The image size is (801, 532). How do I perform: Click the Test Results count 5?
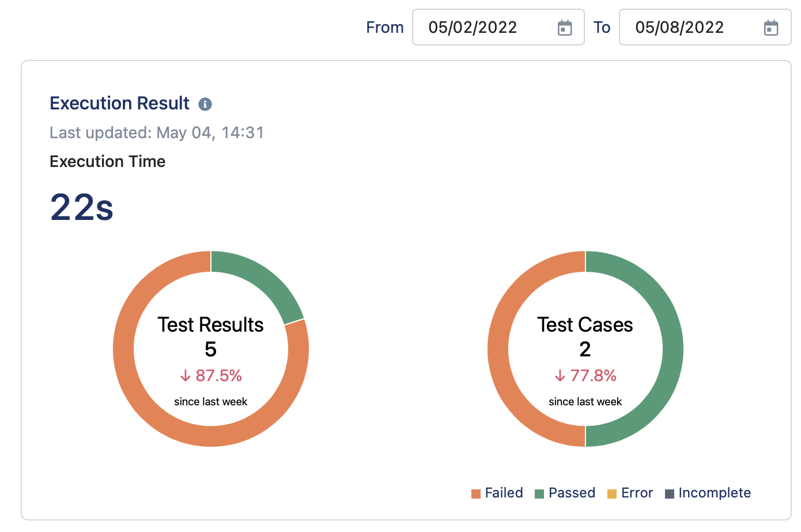coord(211,349)
